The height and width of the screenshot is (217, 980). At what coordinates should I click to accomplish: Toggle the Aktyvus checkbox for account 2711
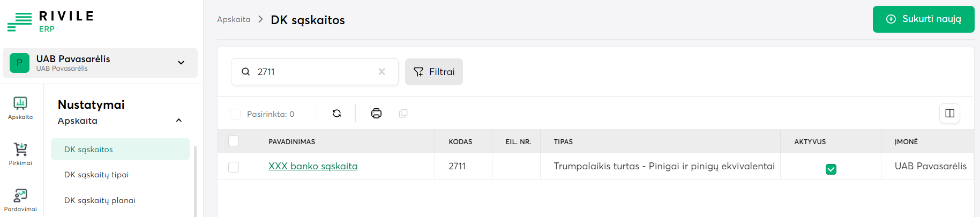point(831,169)
